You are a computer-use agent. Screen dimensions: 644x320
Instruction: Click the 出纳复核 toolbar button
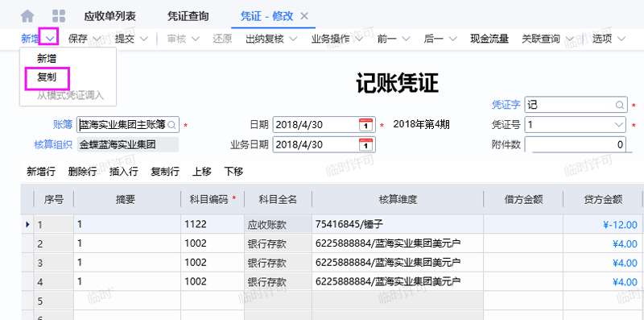click(265, 39)
